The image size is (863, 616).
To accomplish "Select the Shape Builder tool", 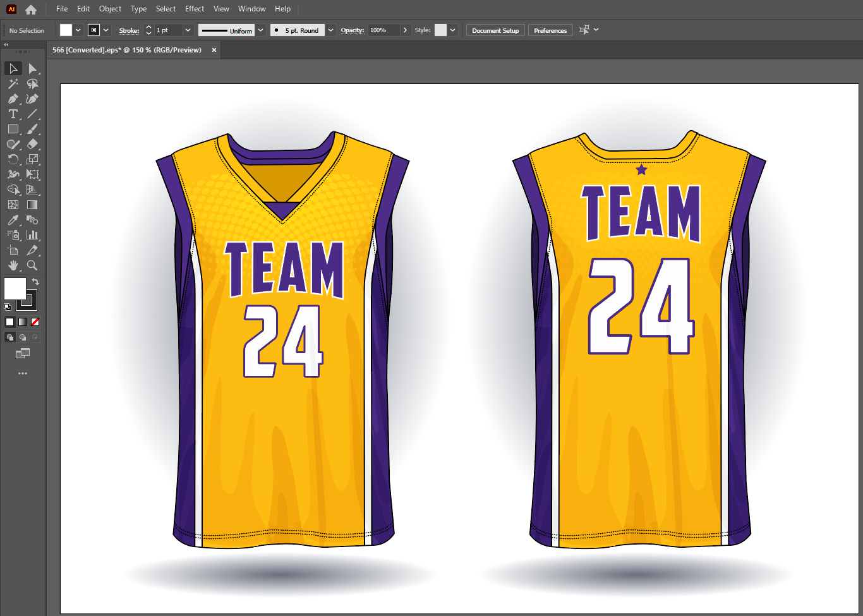I will [13, 190].
